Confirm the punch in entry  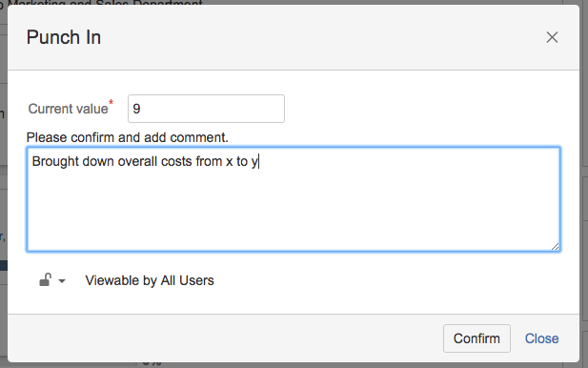click(x=476, y=338)
